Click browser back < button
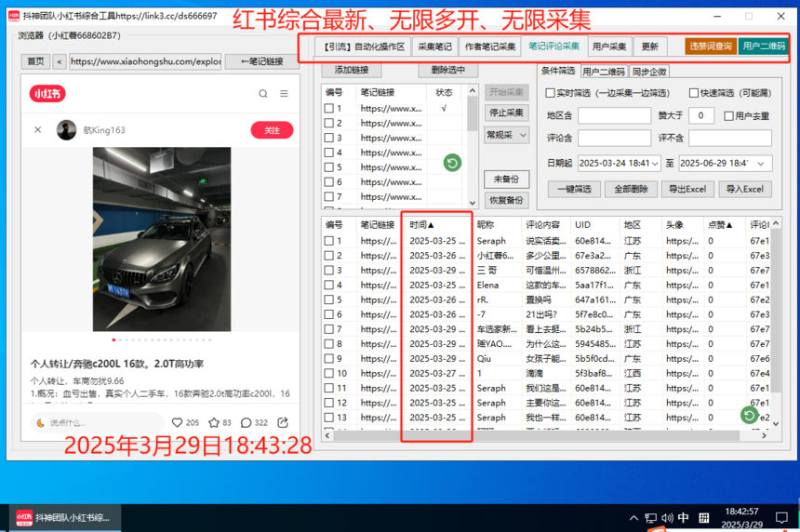The height and width of the screenshot is (532, 800). pyautogui.click(x=60, y=61)
